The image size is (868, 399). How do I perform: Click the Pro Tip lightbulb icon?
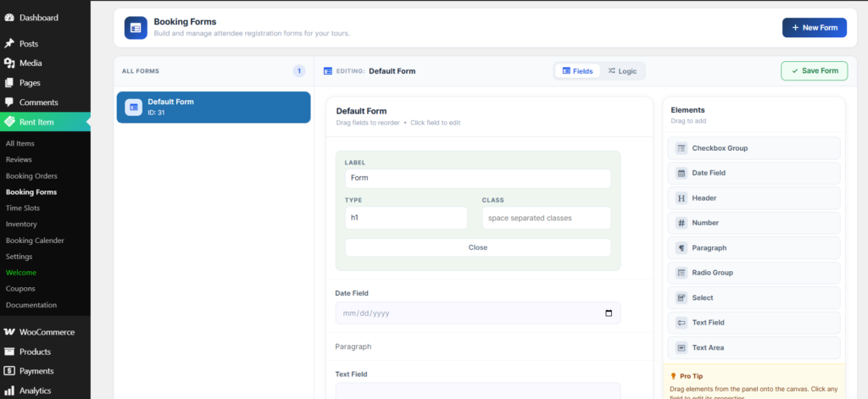pyautogui.click(x=673, y=376)
